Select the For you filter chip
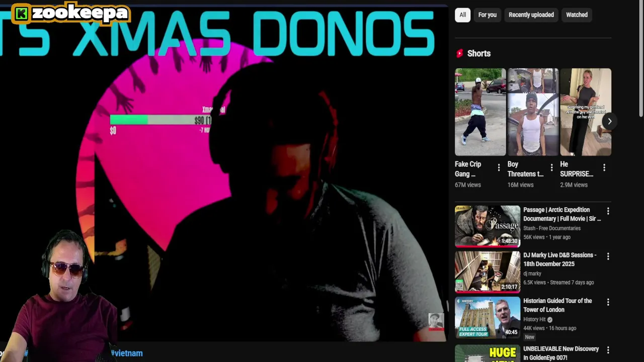644x362 pixels. click(x=487, y=15)
